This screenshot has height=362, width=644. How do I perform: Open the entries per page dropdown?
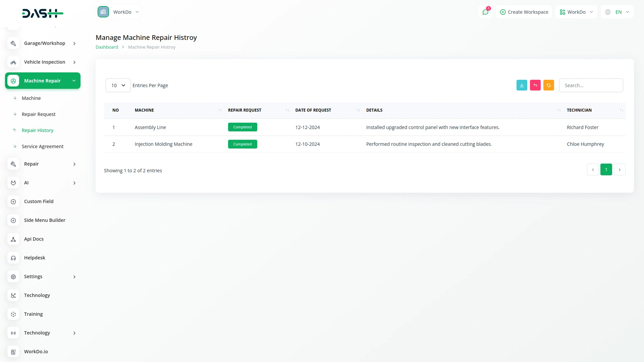(118, 85)
